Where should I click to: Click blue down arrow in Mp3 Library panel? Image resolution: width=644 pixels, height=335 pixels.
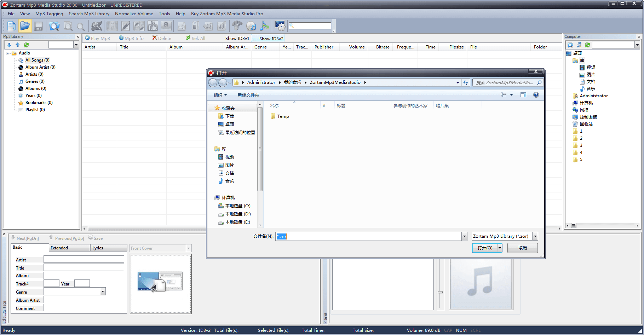pos(9,45)
